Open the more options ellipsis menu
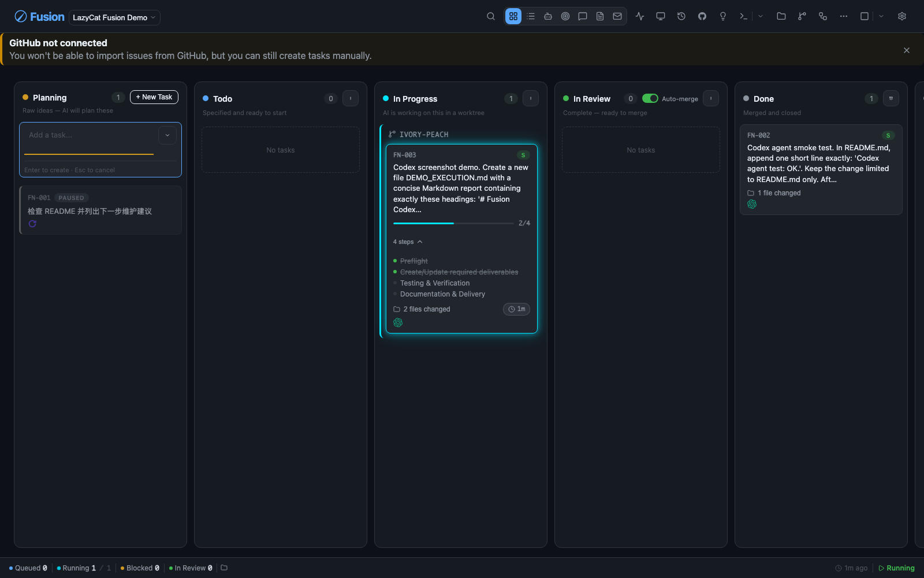924x578 pixels. click(x=844, y=16)
